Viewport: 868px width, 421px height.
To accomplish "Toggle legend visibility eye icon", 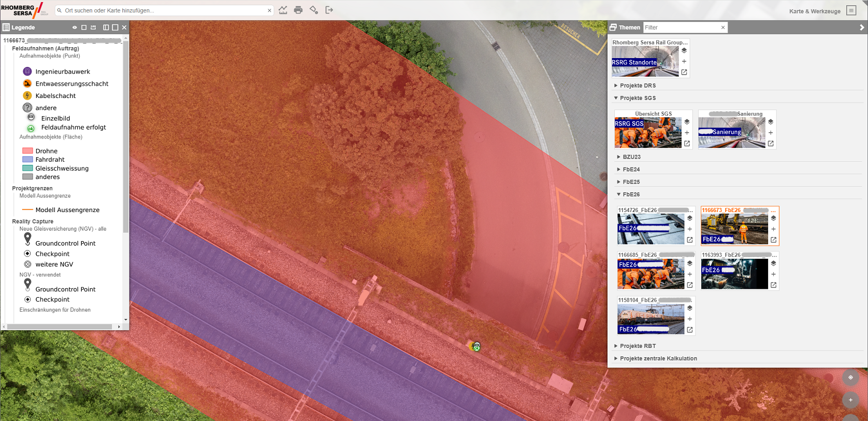I will (x=75, y=27).
